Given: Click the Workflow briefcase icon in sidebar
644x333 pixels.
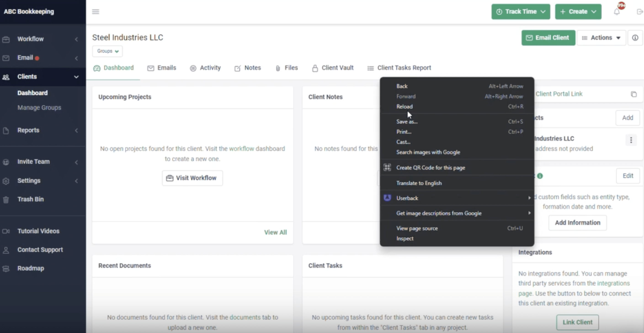Looking at the screenshot, I should click(6, 39).
